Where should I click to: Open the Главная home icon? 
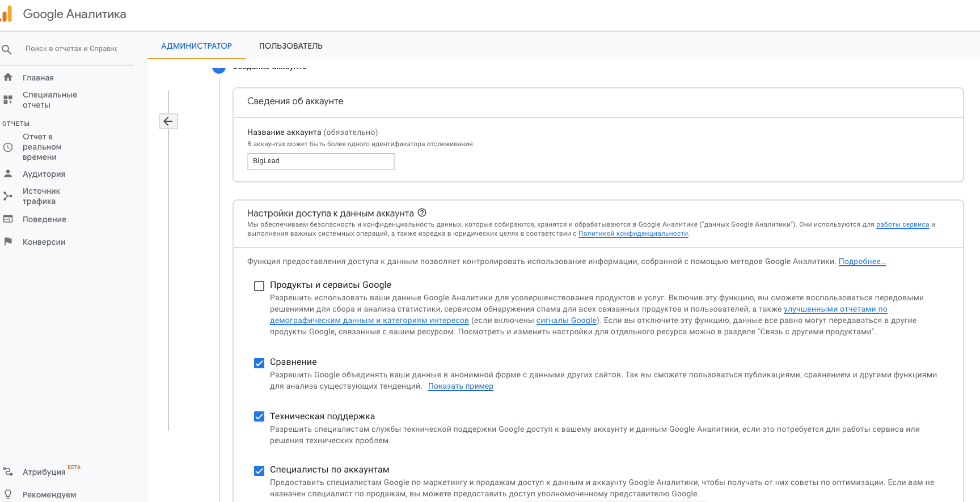8,78
